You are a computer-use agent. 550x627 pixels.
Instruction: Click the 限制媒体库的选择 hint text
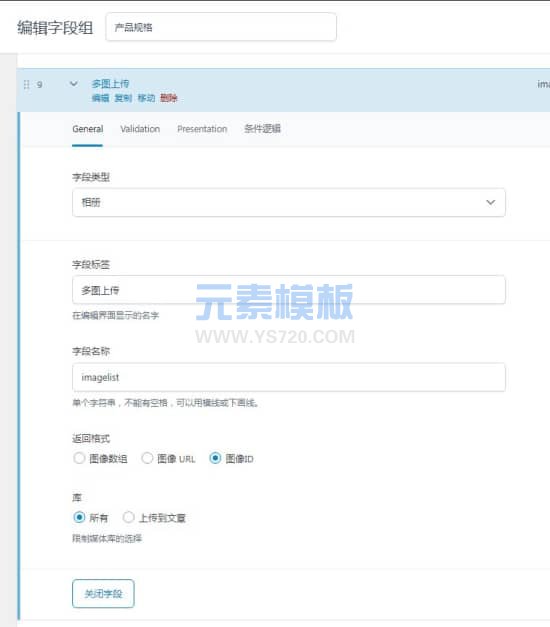tap(107, 538)
